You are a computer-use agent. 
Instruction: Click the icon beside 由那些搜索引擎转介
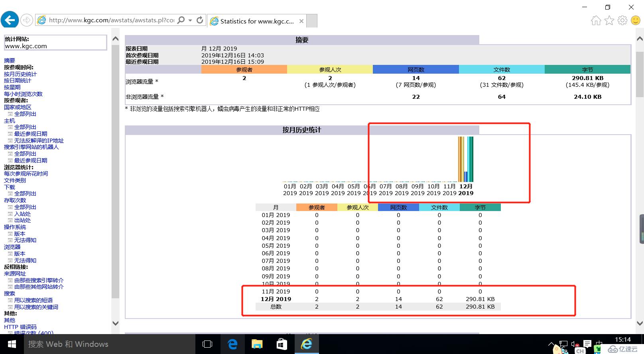pyautogui.click(x=10, y=280)
